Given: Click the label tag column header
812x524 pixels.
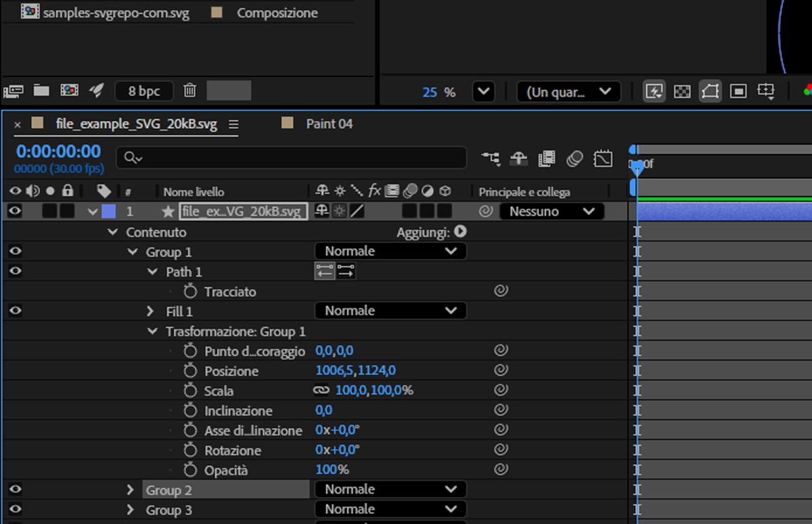Looking at the screenshot, I should click(x=104, y=191).
